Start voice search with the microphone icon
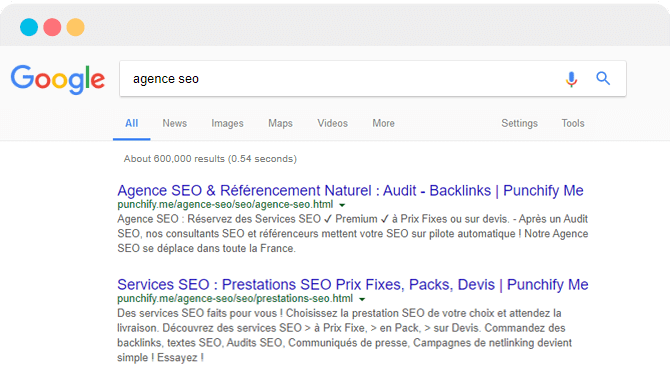 click(x=571, y=79)
